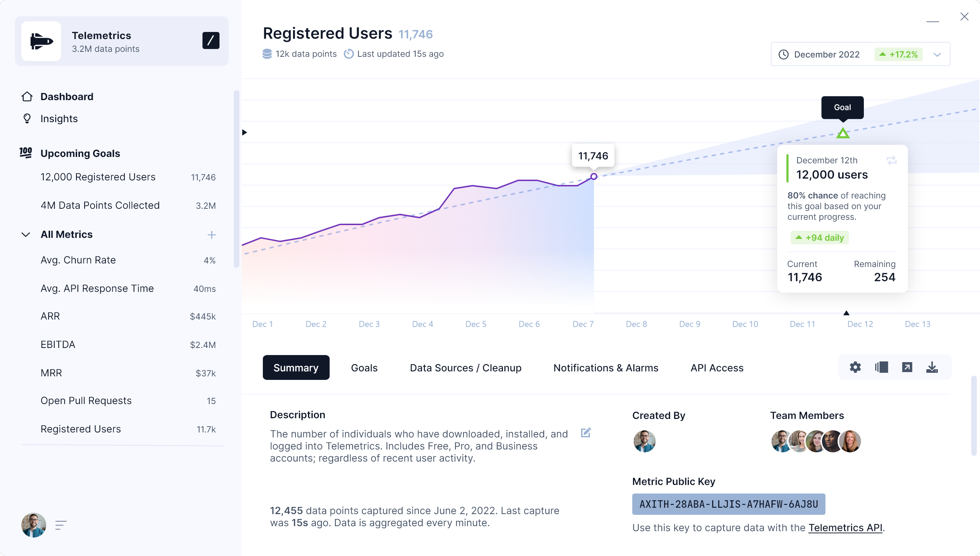Viewport: 980px width, 556px height.
Task: Click the 100 emoji Upcoming Goals icon
Action: [26, 153]
